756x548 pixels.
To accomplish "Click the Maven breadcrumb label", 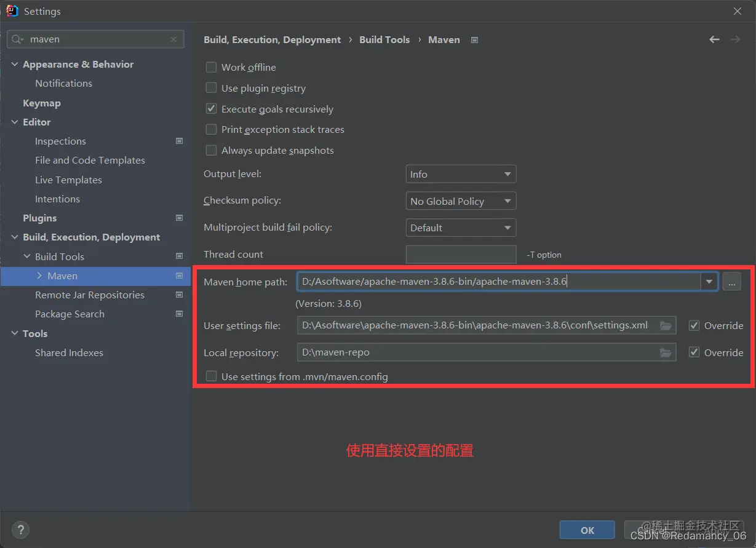I will click(444, 39).
